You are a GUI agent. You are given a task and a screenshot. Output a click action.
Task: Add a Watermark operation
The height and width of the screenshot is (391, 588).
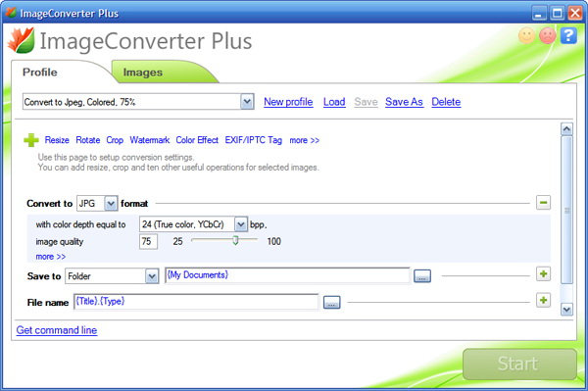coord(150,140)
